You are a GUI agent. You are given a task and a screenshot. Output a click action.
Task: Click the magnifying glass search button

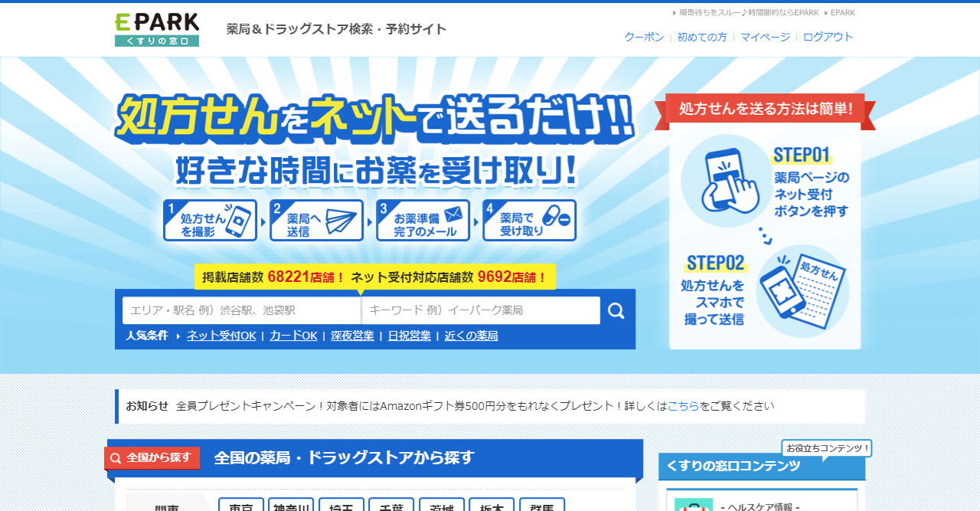point(616,310)
